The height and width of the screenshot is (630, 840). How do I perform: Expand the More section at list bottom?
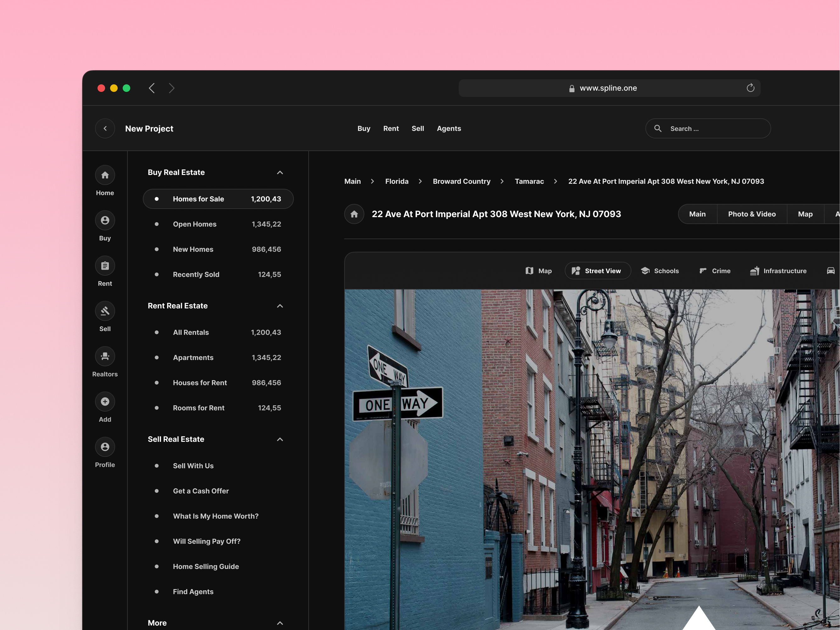coord(280,623)
